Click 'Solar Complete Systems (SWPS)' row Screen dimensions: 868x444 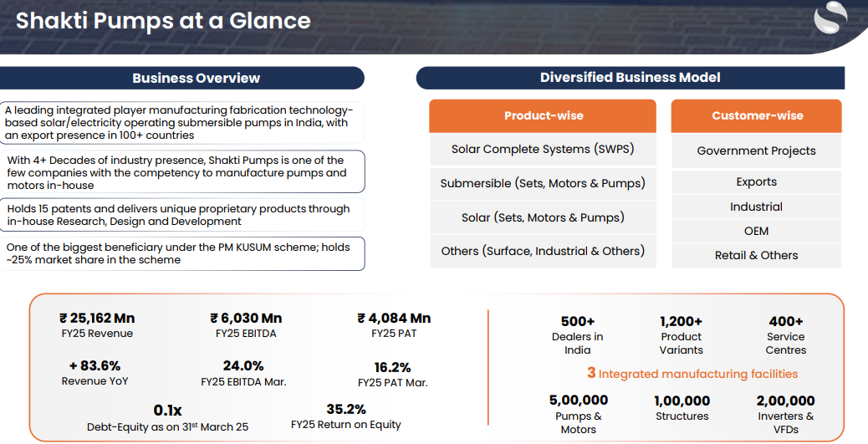[x=543, y=149]
